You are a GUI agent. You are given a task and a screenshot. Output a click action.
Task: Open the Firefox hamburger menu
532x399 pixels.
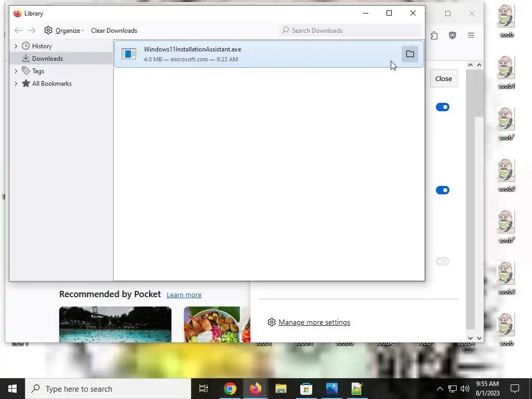click(471, 35)
